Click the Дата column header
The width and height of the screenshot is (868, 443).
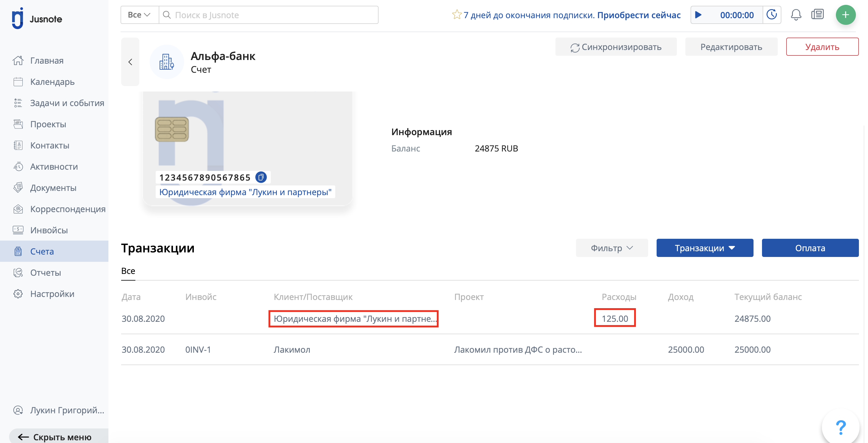click(131, 297)
